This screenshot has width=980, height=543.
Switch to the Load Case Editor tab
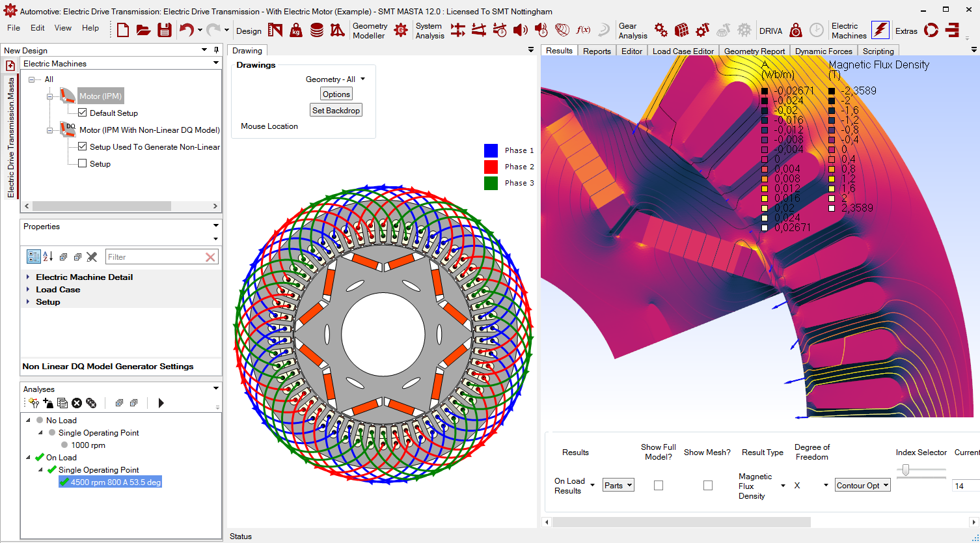683,51
